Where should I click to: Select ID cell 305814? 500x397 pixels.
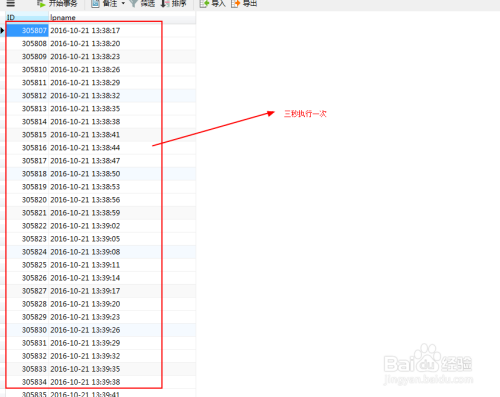click(27, 121)
